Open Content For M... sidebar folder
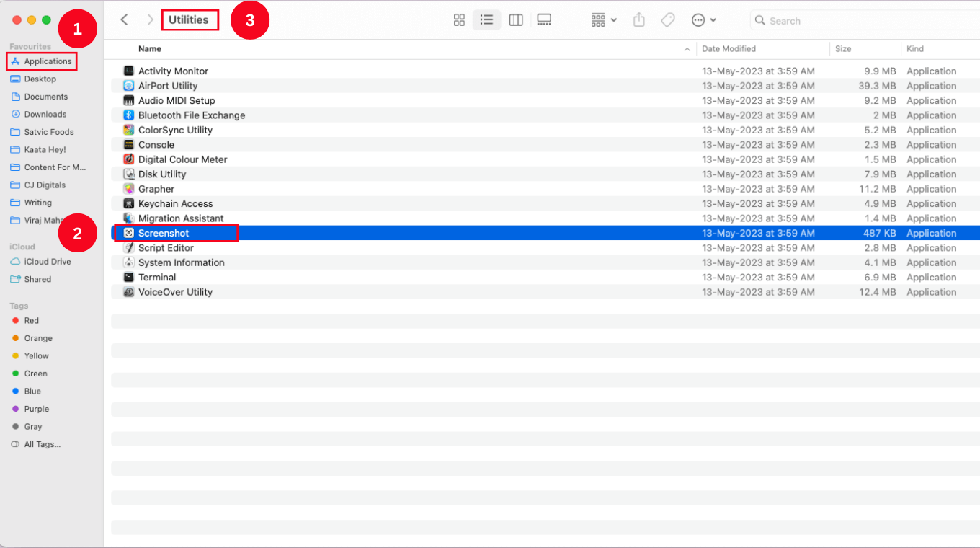 (x=48, y=167)
